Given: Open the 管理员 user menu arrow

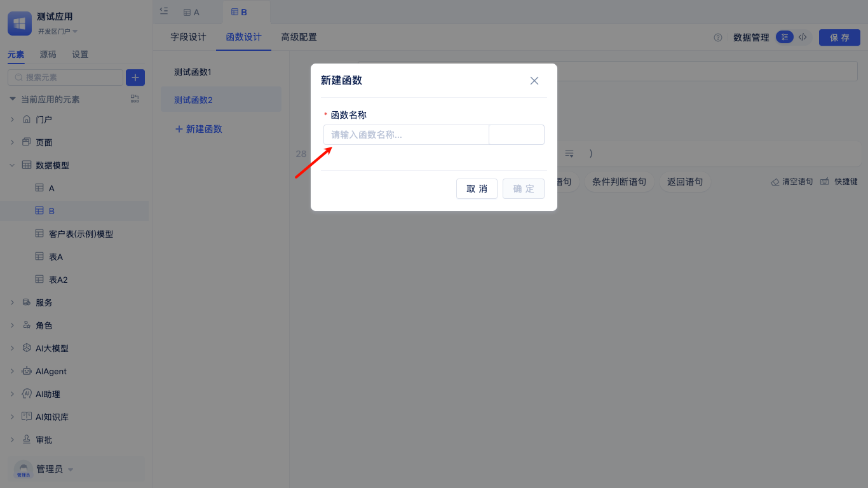Looking at the screenshot, I should tap(71, 470).
